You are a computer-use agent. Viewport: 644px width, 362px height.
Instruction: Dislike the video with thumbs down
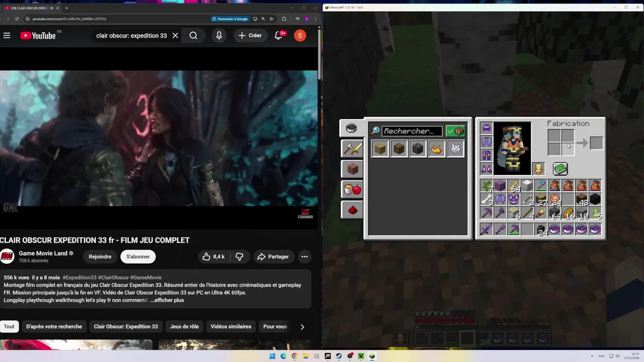click(x=239, y=256)
